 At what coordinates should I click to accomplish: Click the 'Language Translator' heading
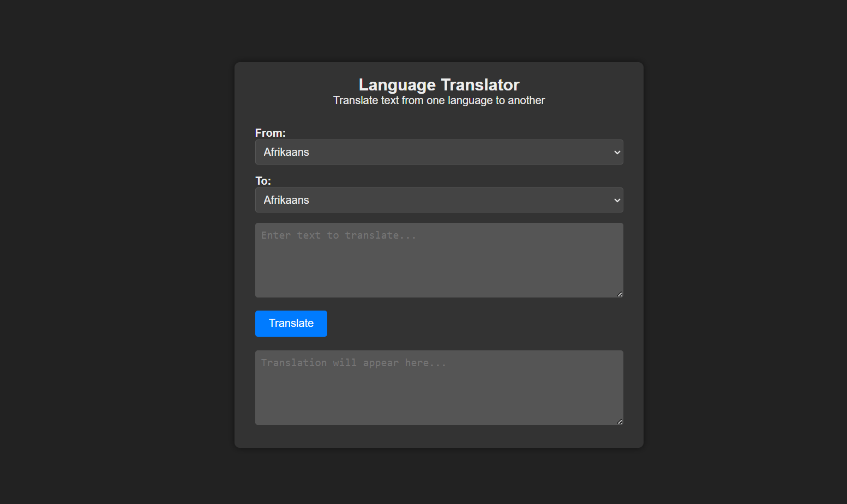[439, 85]
